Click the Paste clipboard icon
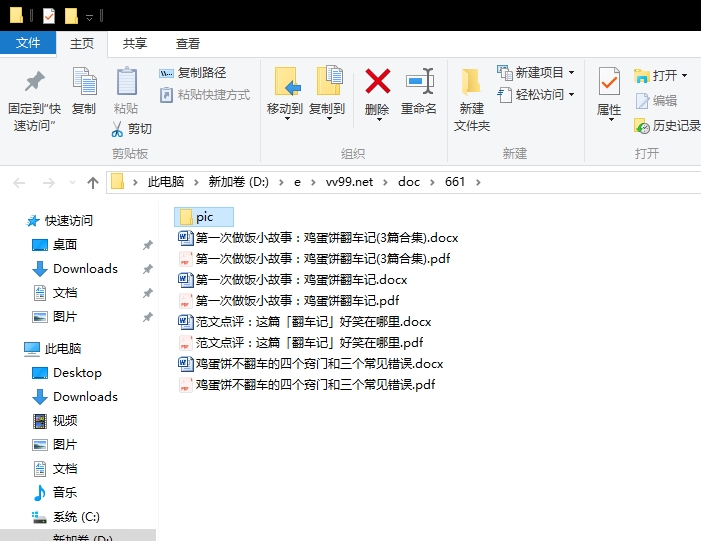 coord(127,81)
